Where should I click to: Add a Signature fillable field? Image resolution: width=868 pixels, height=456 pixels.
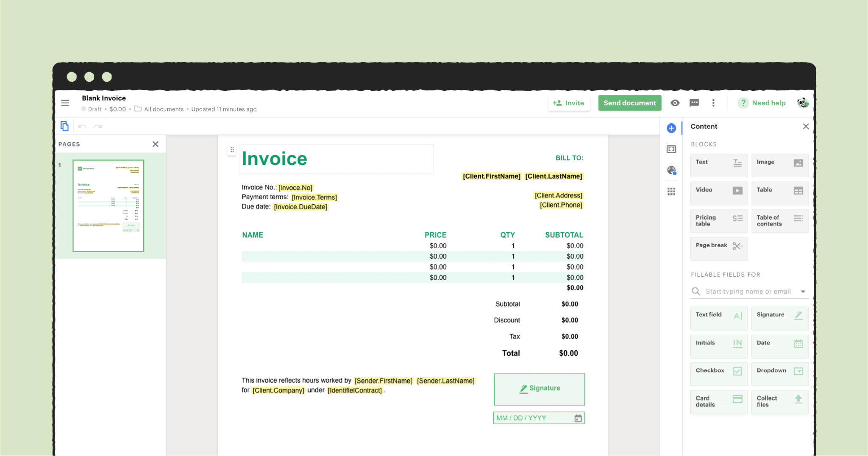click(780, 318)
